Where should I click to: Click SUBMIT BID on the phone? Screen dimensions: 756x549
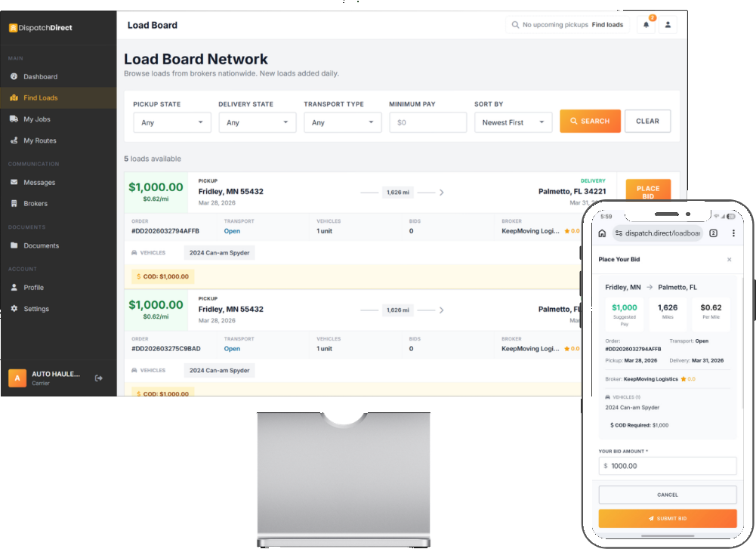[x=668, y=519]
